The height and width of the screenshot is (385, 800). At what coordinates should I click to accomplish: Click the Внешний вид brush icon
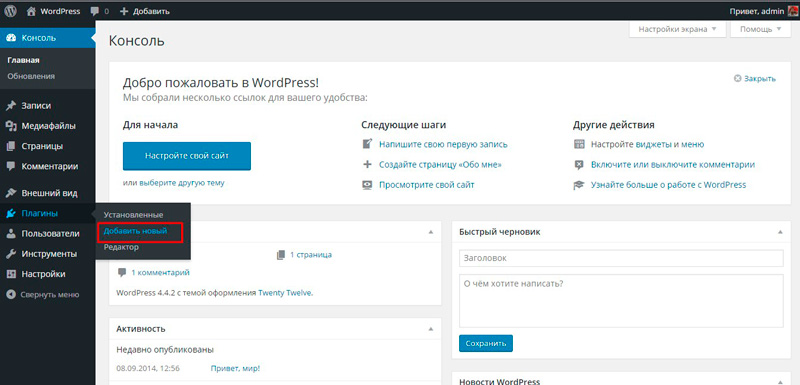coord(11,193)
